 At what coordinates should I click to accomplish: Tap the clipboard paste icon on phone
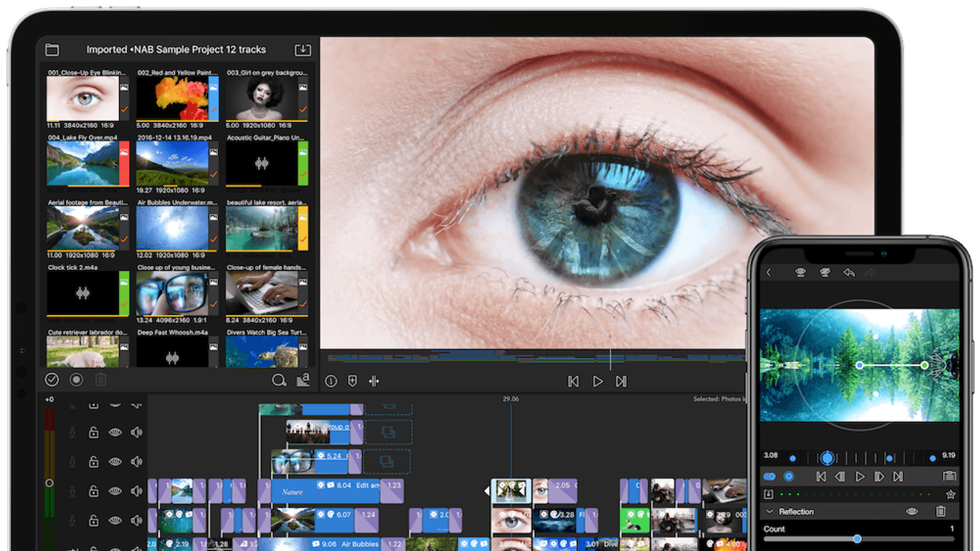coord(949,476)
